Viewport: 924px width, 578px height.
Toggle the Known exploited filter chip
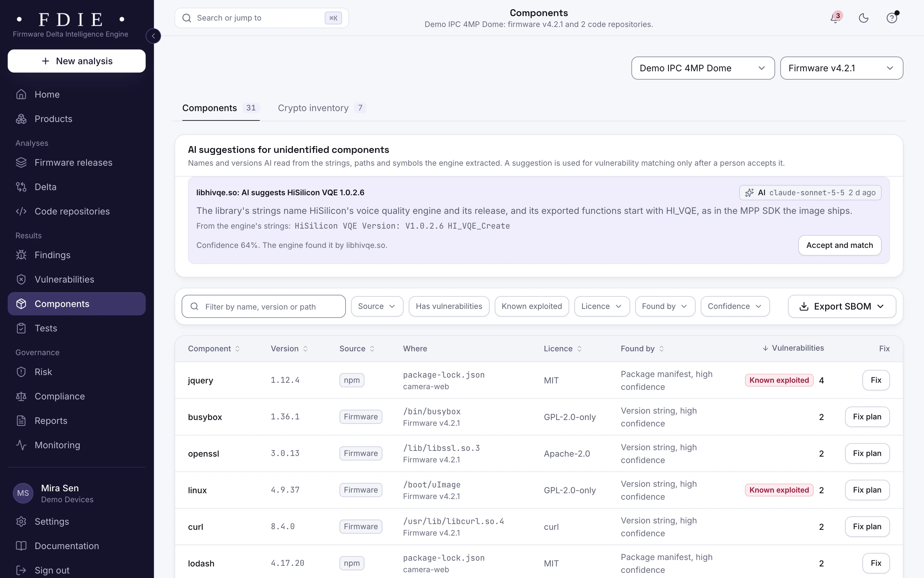pyautogui.click(x=532, y=306)
